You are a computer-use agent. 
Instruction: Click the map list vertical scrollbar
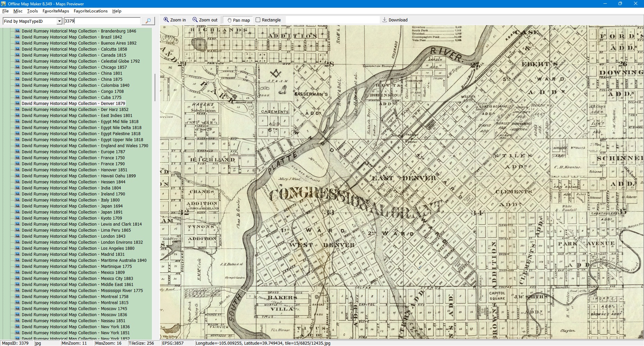point(155,87)
